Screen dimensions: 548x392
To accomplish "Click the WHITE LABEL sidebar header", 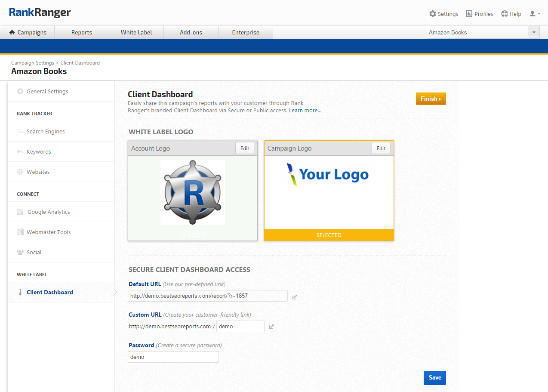I will tap(32, 275).
